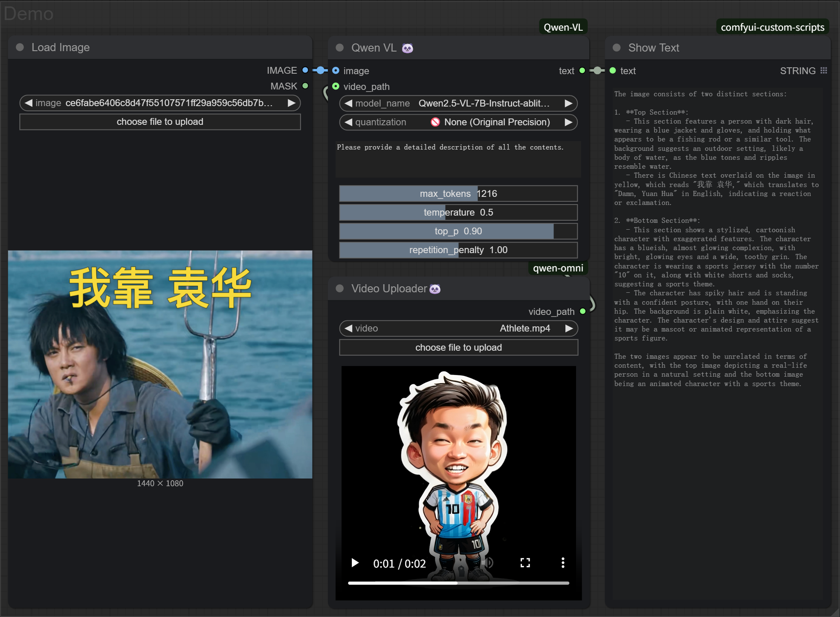Select next video with the right arrow
Viewport: 840px width, 617px height.
click(x=569, y=329)
